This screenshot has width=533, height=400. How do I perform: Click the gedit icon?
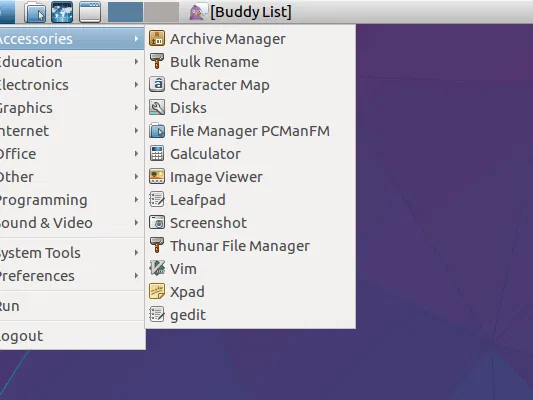(157, 315)
